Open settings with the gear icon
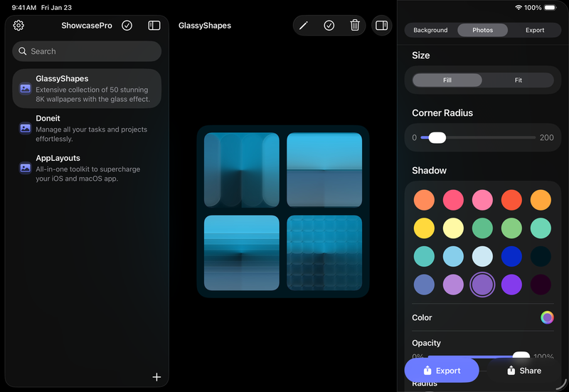Screen dimensions: 569x392 (x=18, y=26)
